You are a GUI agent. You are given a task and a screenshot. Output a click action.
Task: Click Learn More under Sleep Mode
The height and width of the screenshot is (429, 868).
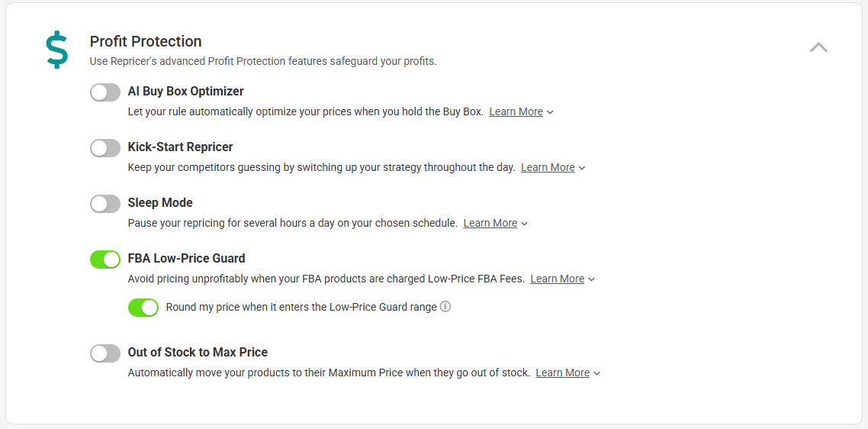pos(490,224)
